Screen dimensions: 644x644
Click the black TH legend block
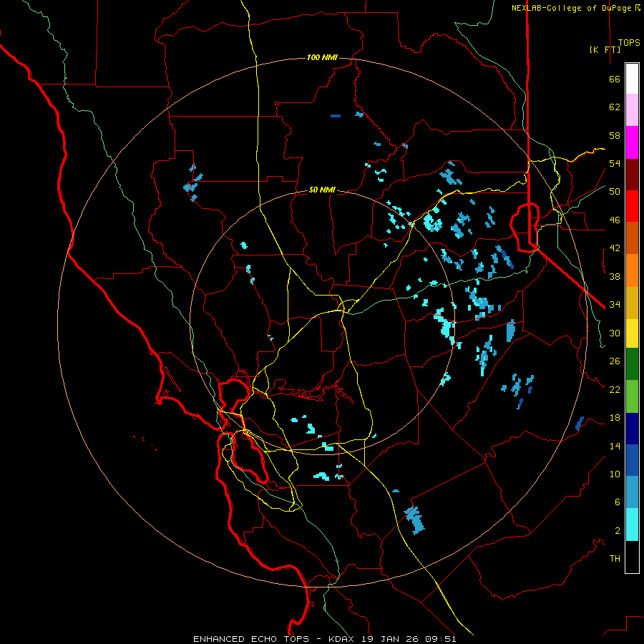point(632,557)
